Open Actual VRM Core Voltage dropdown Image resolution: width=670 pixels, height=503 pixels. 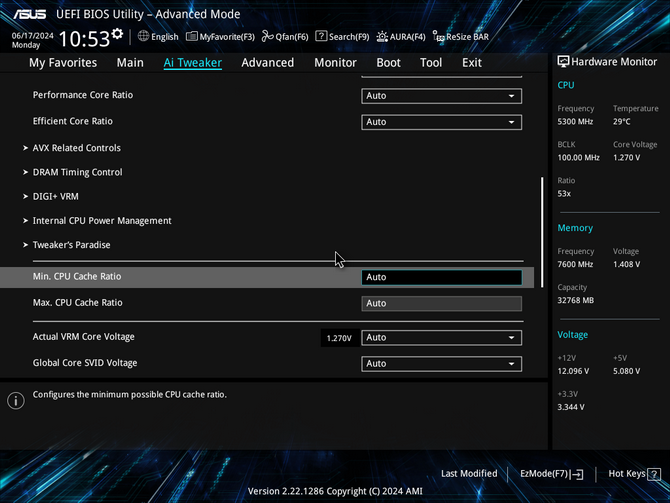point(441,338)
